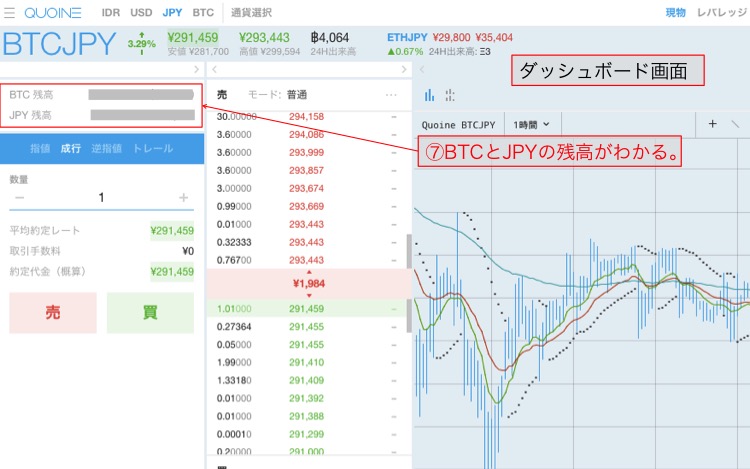Click Quoine BTCJPY chart symbol label
The image size is (750, 469).
pos(458,125)
